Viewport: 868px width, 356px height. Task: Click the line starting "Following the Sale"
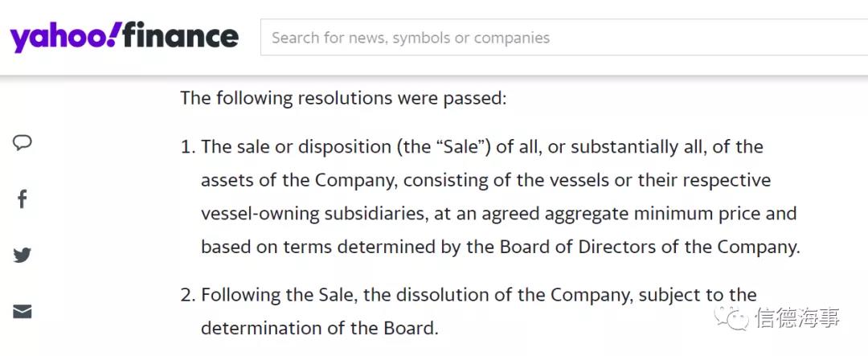pyautogui.click(x=478, y=295)
